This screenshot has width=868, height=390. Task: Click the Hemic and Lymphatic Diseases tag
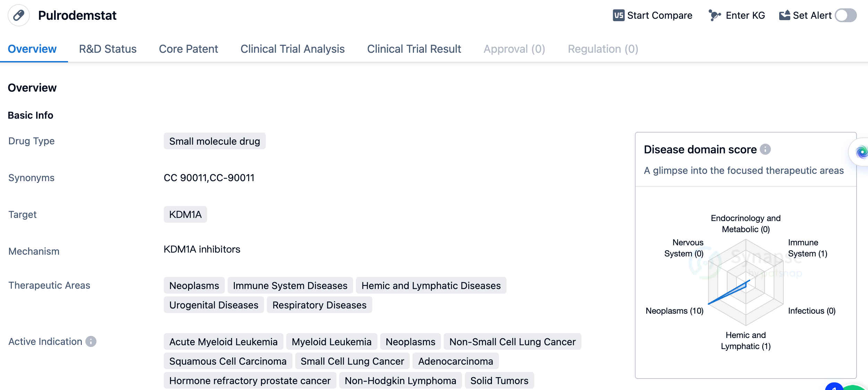tap(431, 286)
